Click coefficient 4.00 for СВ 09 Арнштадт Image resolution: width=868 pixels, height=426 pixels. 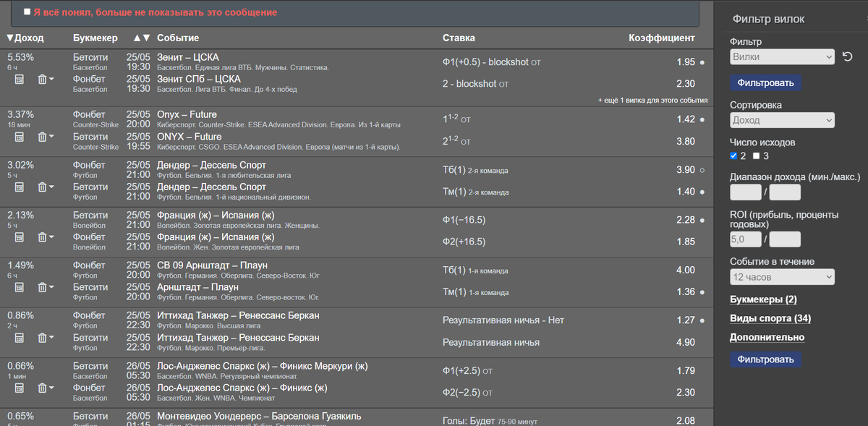[x=685, y=270]
